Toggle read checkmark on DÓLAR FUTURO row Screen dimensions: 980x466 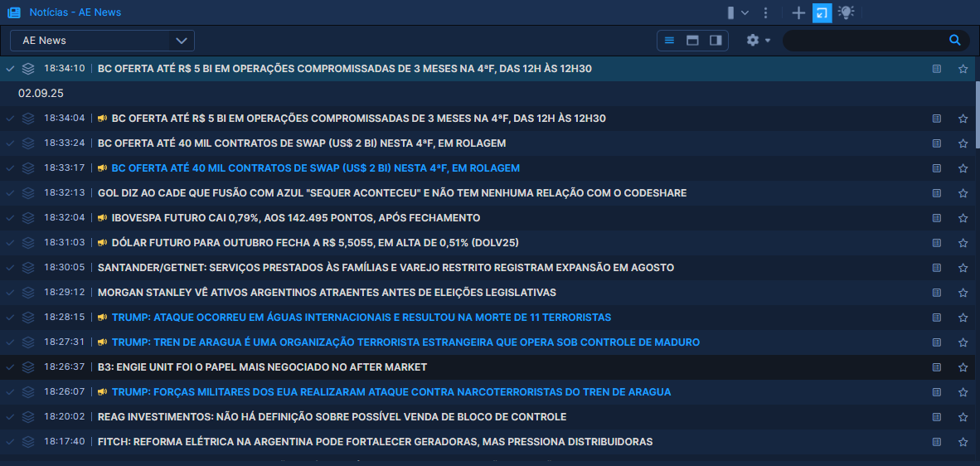(10, 242)
